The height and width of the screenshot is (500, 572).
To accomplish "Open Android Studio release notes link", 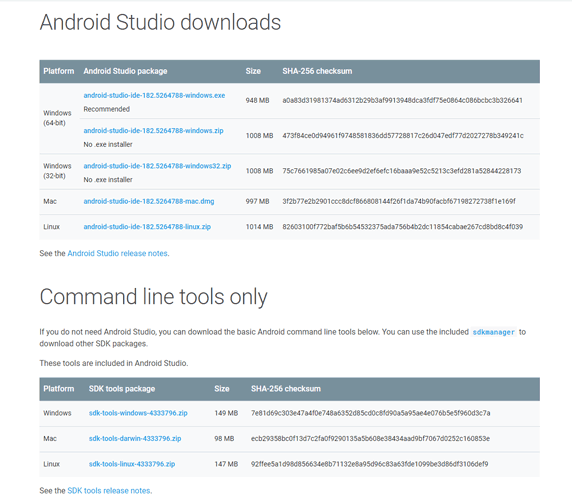I will click(x=117, y=253).
